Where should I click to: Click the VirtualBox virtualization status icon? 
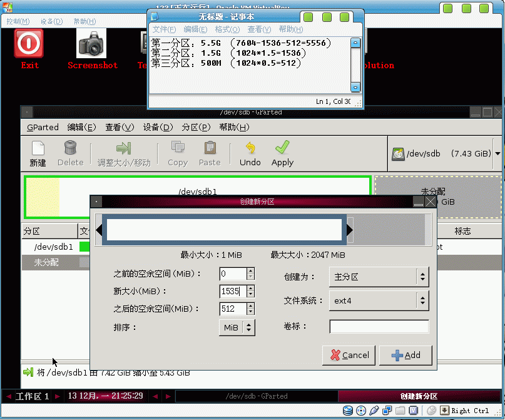(x=413, y=411)
